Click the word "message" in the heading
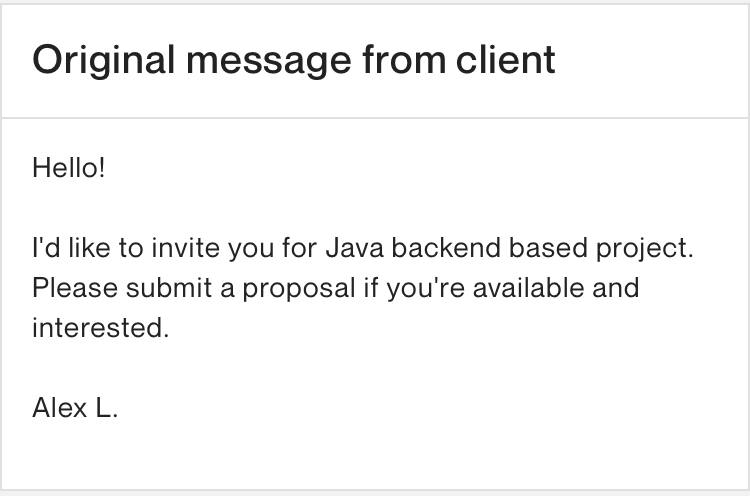 click(269, 62)
